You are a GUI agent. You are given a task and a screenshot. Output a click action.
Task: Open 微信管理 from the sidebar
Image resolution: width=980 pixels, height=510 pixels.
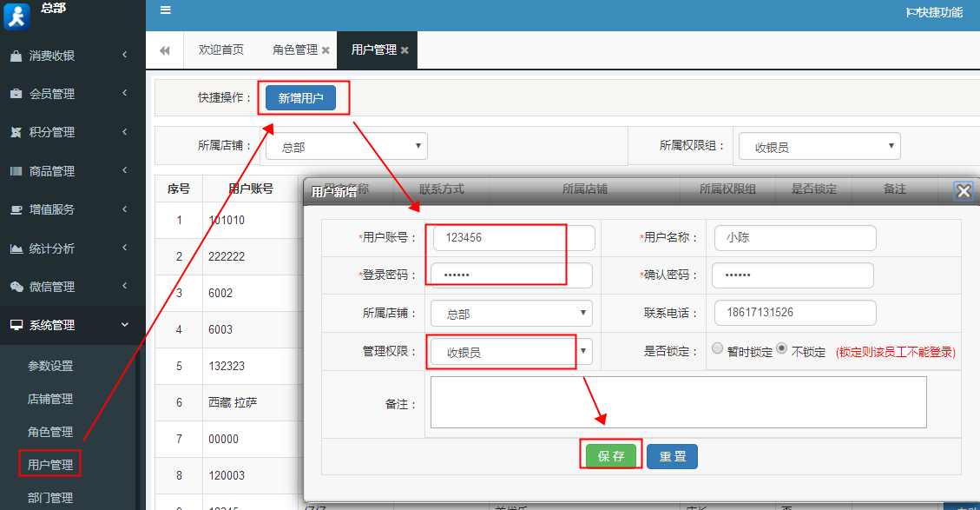click(52, 286)
